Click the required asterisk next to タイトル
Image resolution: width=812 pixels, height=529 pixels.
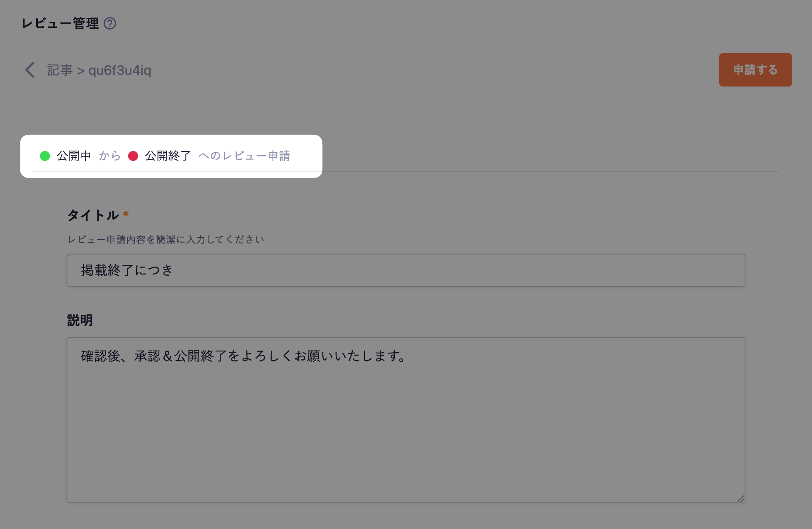click(x=126, y=214)
